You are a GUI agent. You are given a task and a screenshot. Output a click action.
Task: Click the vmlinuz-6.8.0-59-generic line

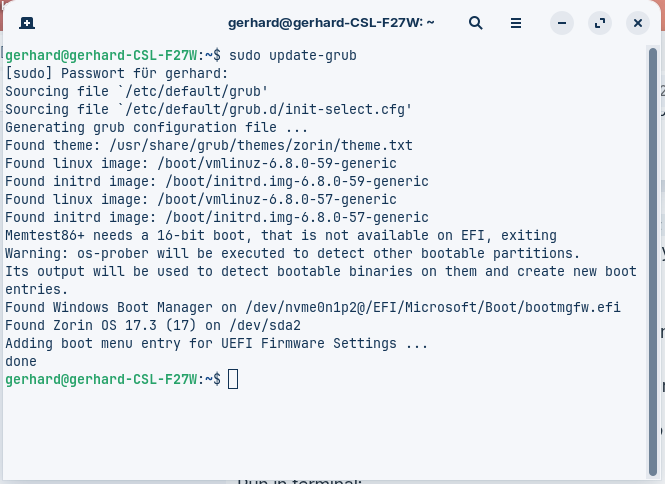click(x=201, y=163)
